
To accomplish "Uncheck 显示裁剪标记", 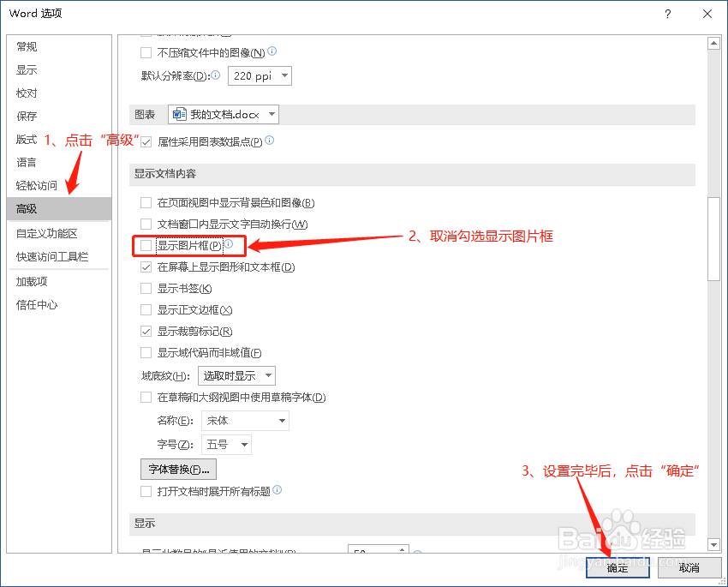I will click(146, 331).
